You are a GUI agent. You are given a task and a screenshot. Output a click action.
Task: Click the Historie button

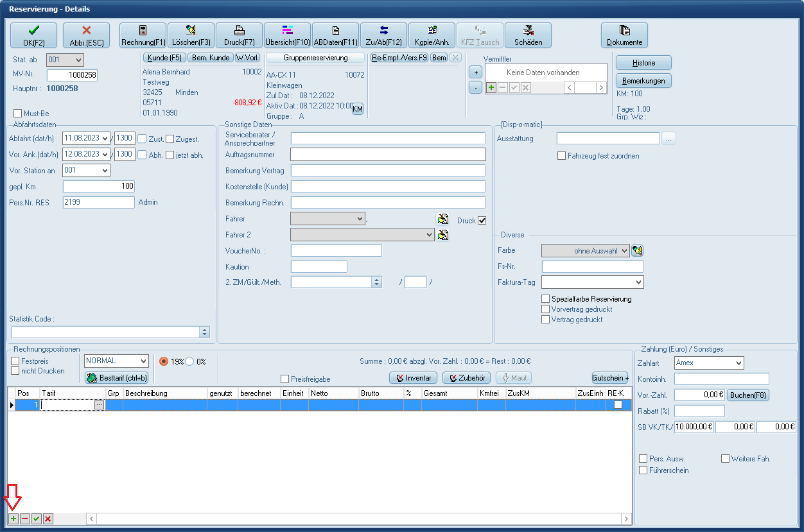(643, 62)
